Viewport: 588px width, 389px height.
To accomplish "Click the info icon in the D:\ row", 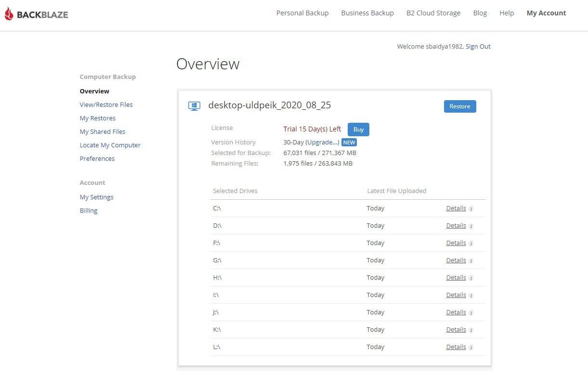I will click(x=471, y=226).
